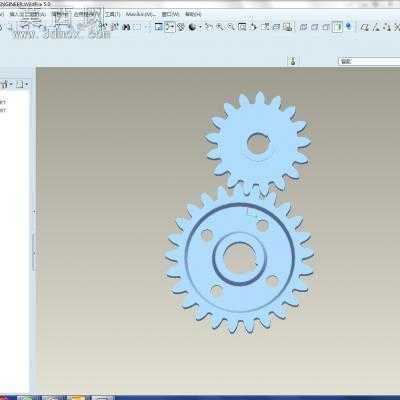Image resolution: width=400 pixels, height=400 pixels.
Task: Open the Saved View List icon
Action: [x=266, y=27]
